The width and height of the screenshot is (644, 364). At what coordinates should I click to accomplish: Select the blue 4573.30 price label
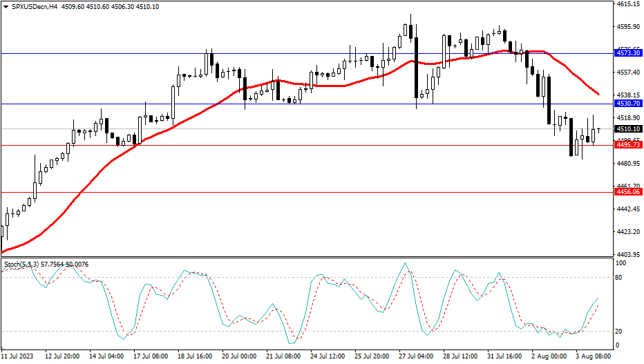coord(628,52)
